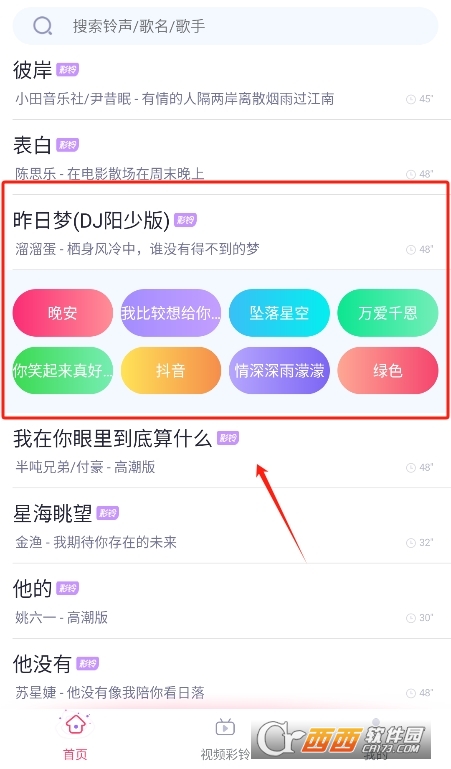
Task: Choose the 情深深雨濛濛 tag
Action: click(x=279, y=370)
